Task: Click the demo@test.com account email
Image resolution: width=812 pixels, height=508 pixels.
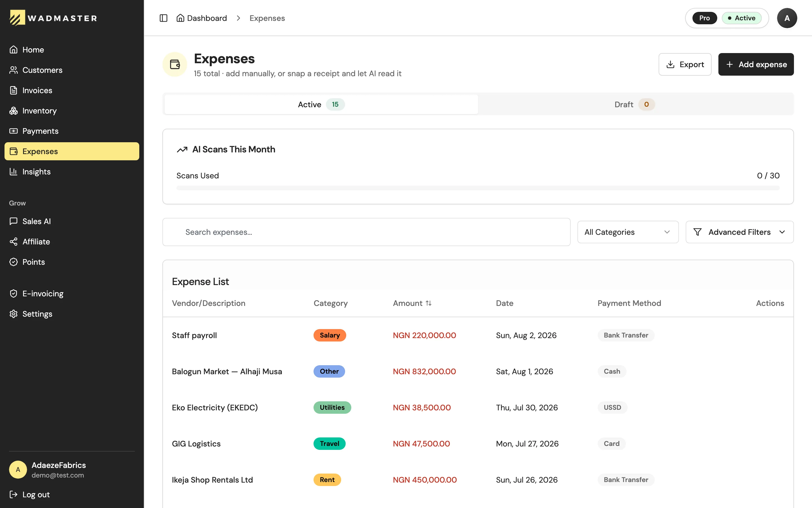Action: point(58,475)
